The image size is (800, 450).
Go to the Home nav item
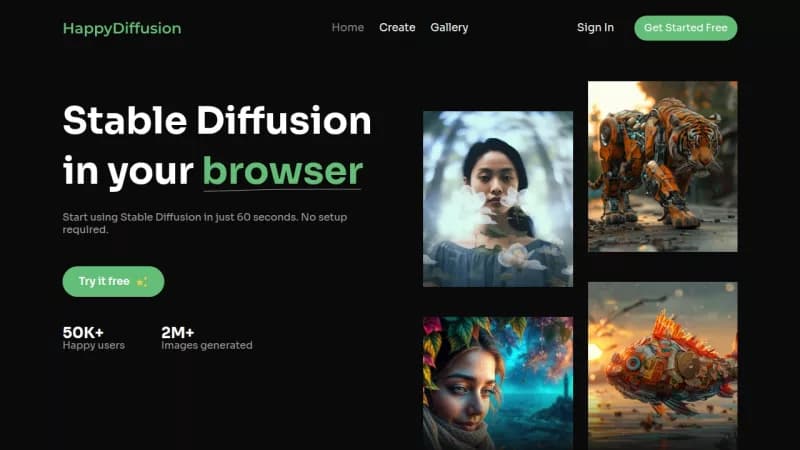347,28
